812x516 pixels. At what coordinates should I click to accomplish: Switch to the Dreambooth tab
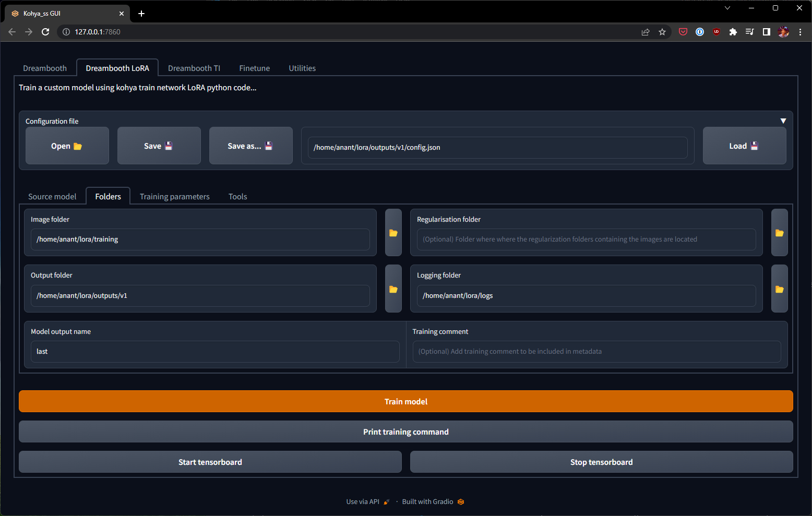click(x=45, y=68)
